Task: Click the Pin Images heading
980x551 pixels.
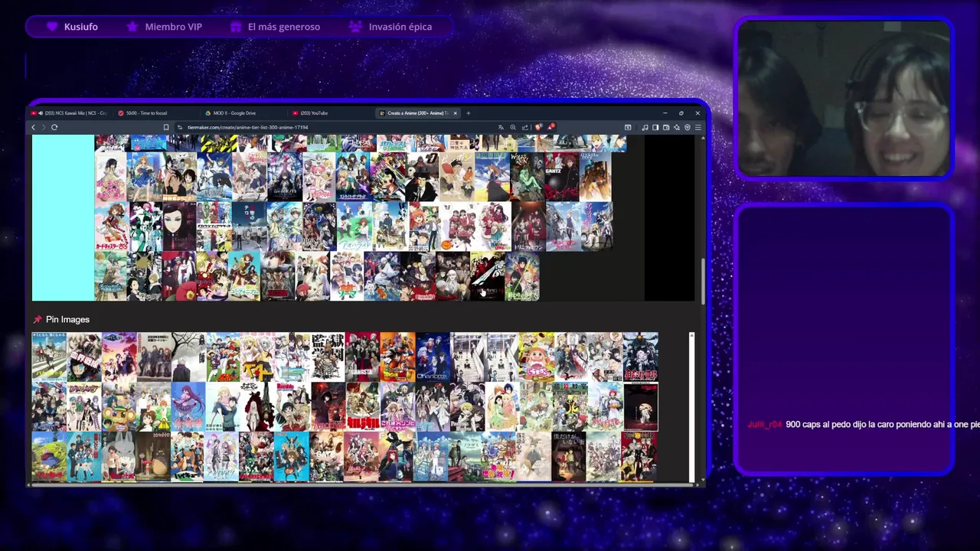Action: (67, 319)
